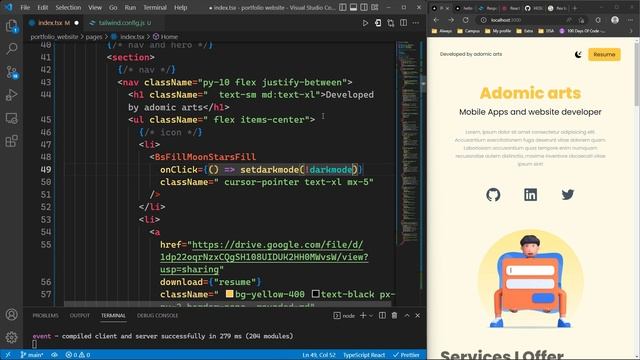Viewport: 640px width, 360px height.
Task: Switch to the DEBUG CONSOLE tab
Action: (x=158, y=316)
